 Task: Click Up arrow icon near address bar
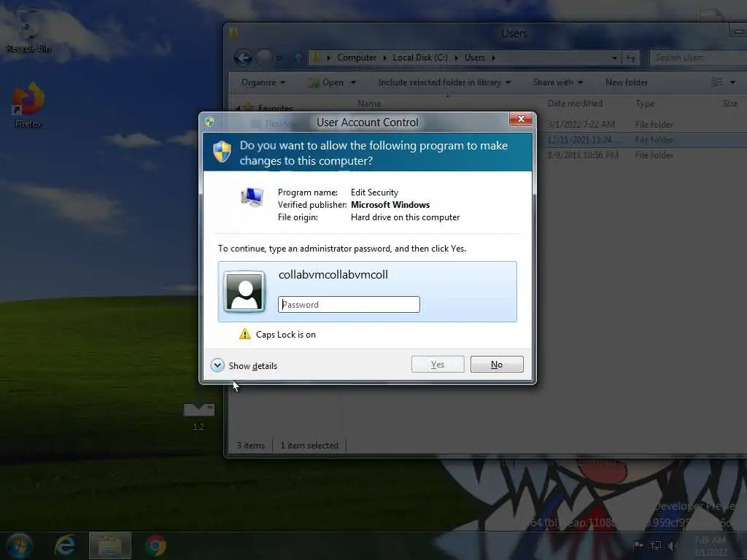point(298,58)
